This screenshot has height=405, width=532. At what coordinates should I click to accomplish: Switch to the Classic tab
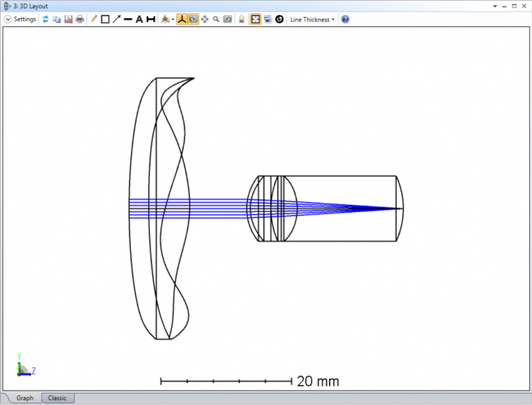pyautogui.click(x=58, y=398)
